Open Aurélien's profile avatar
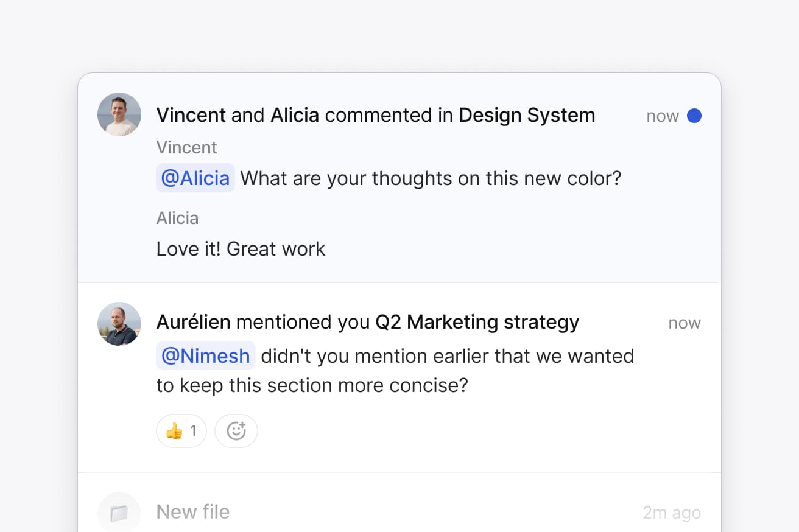 [x=119, y=323]
